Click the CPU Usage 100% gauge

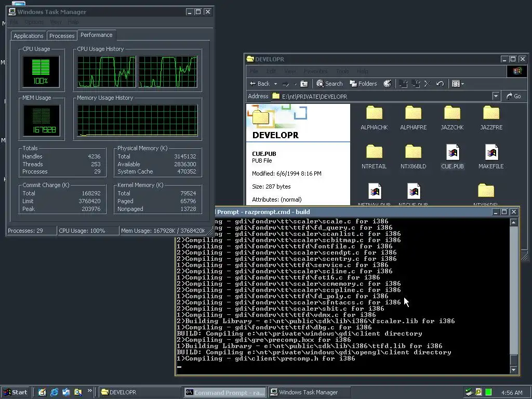(x=41, y=72)
